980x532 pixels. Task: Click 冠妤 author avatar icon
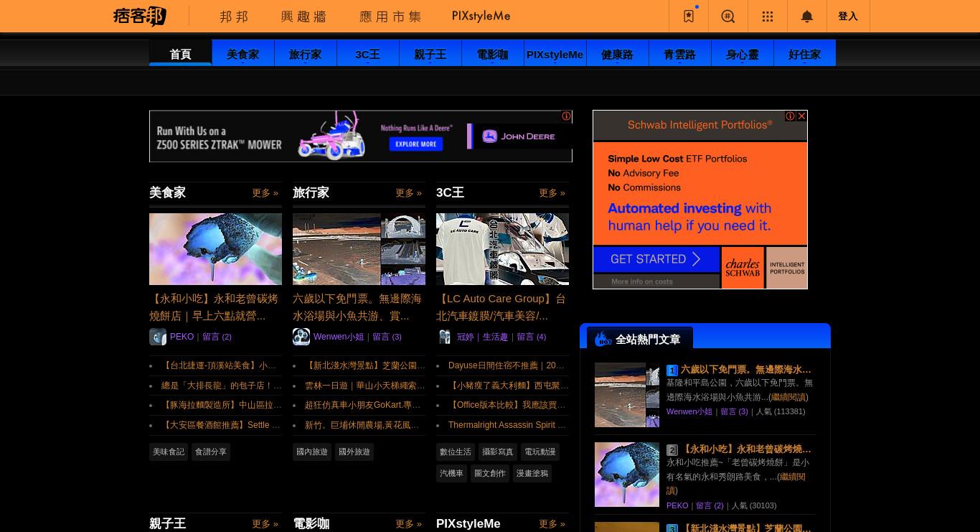click(445, 337)
